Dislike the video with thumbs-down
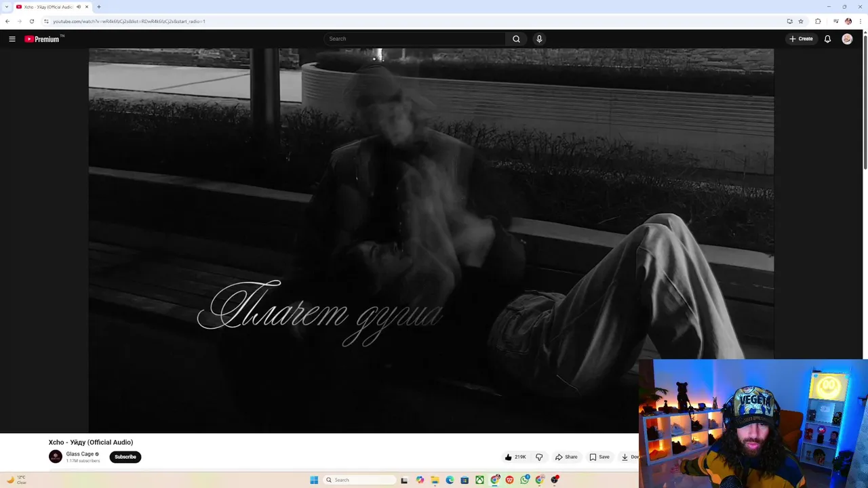This screenshot has height=488, width=868. [539, 457]
